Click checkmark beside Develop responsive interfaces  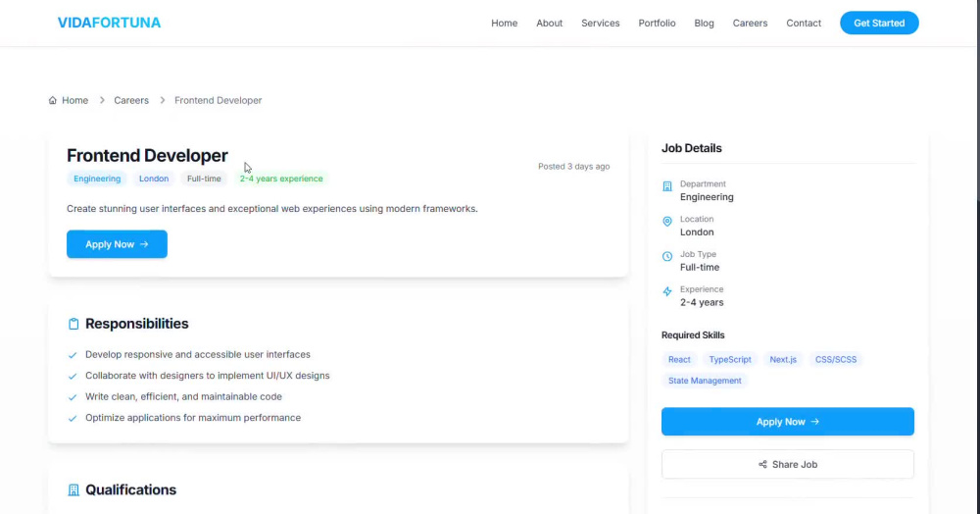click(73, 355)
